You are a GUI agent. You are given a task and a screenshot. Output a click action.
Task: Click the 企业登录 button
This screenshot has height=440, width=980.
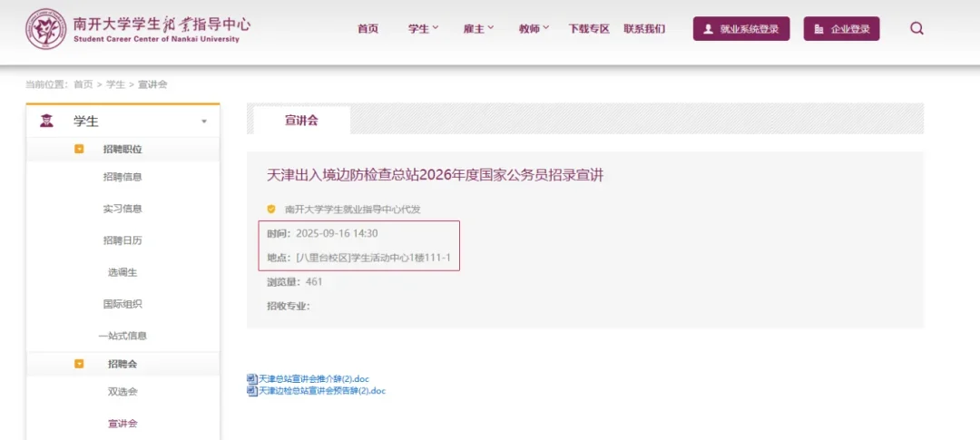pos(841,29)
